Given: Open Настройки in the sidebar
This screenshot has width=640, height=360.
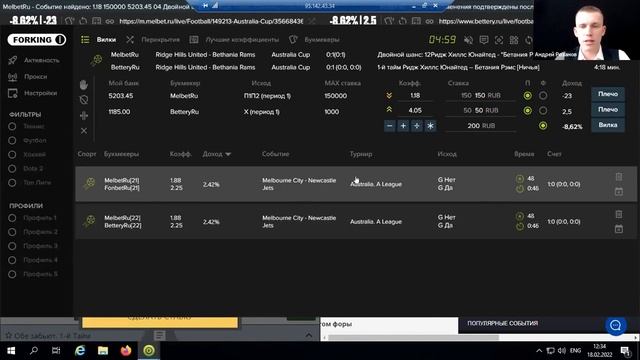Looking at the screenshot, I should [40, 93].
